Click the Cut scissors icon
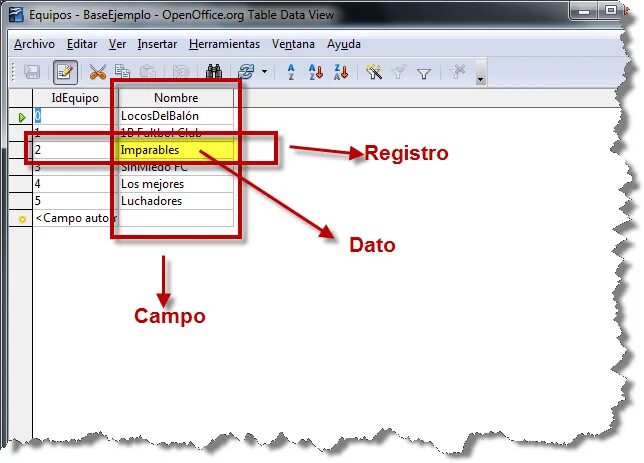This screenshot has width=644, height=463. pos(98,72)
